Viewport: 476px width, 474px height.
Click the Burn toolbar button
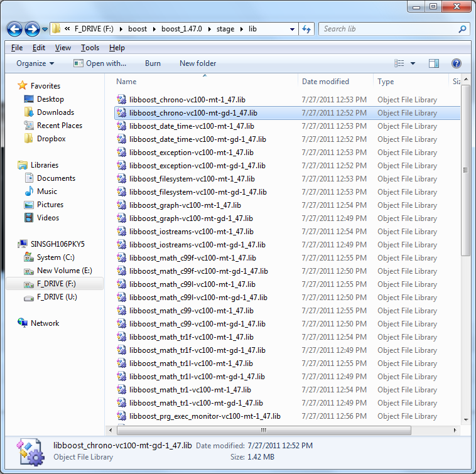click(x=153, y=63)
